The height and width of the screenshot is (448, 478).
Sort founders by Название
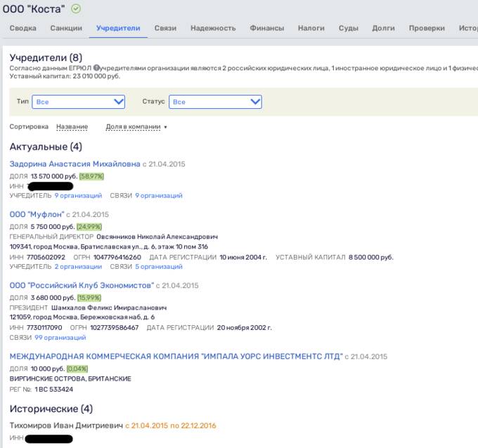[72, 126]
